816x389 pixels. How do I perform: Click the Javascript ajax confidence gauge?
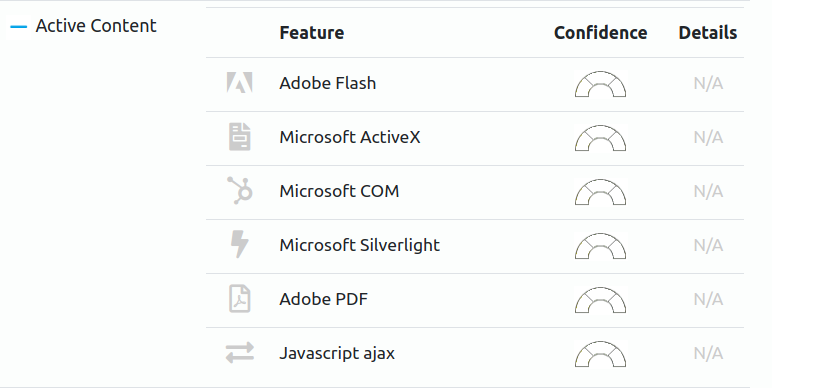pos(600,354)
